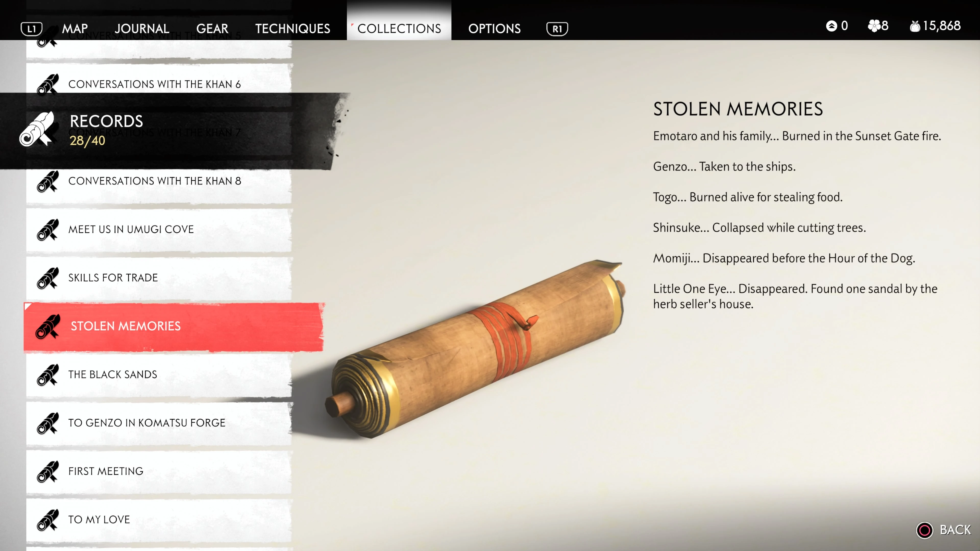The image size is (980, 551).
Task: Click the technique points icon showing 0
Action: point(832,26)
